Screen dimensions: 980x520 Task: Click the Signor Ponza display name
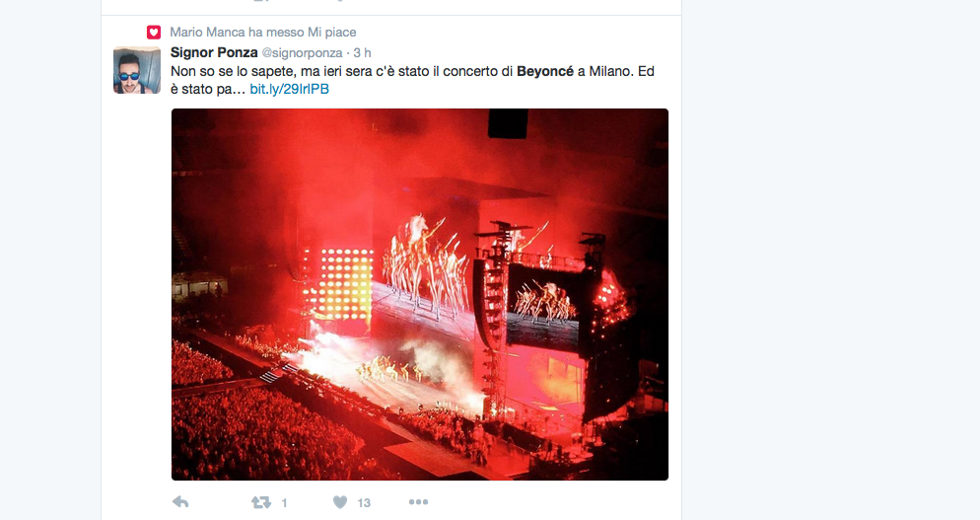point(214,52)
